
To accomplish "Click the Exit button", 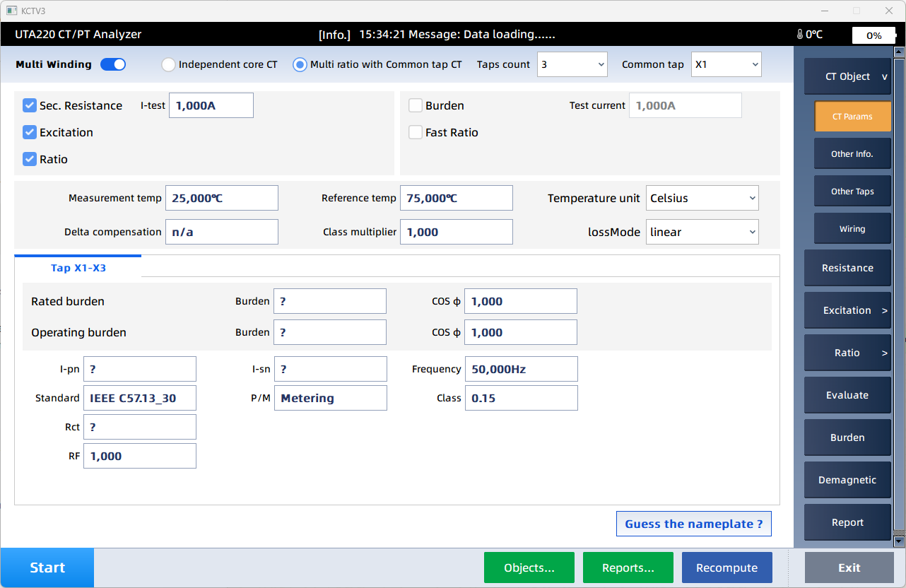I will [849, 568].
